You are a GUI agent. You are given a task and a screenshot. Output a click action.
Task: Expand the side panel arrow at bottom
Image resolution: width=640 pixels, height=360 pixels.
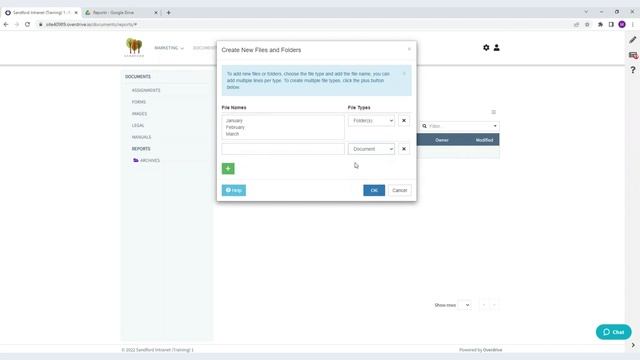[x=633, y=345]
